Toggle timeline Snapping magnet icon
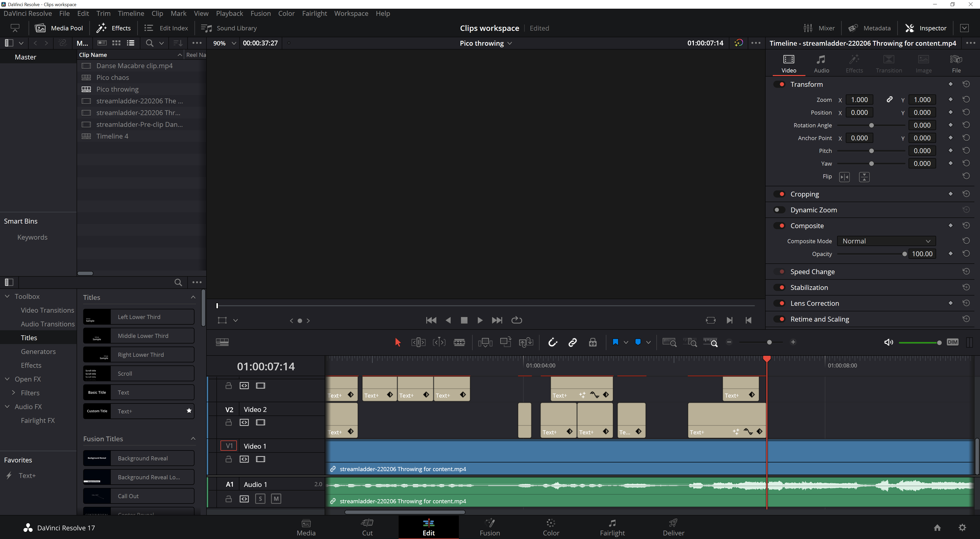980x539 pixels. (553, 342)
